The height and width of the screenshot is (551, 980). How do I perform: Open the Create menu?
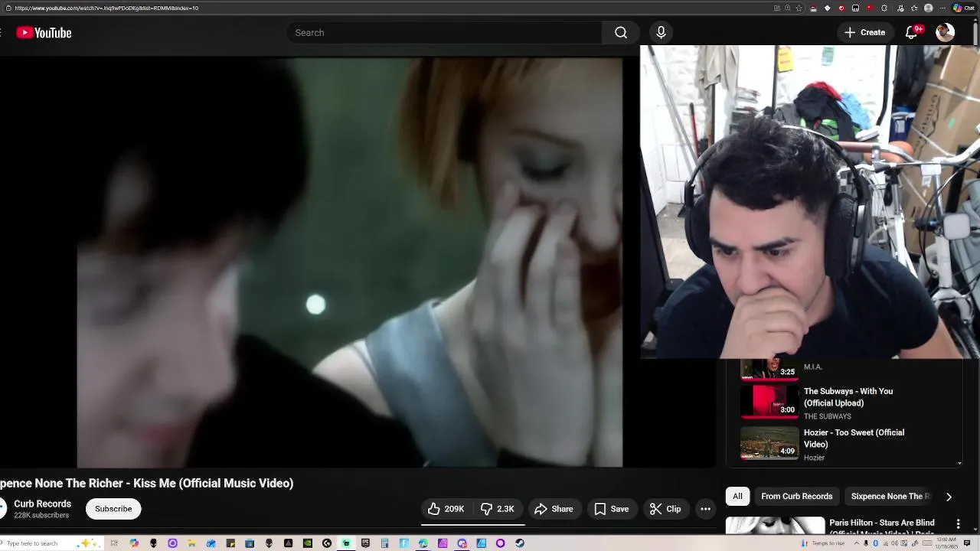865,32
